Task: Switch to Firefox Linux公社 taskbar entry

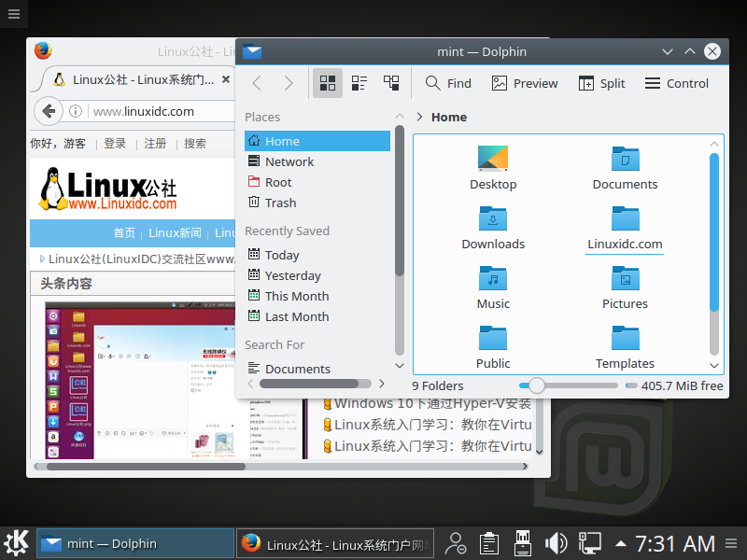Action: point(335,543)
